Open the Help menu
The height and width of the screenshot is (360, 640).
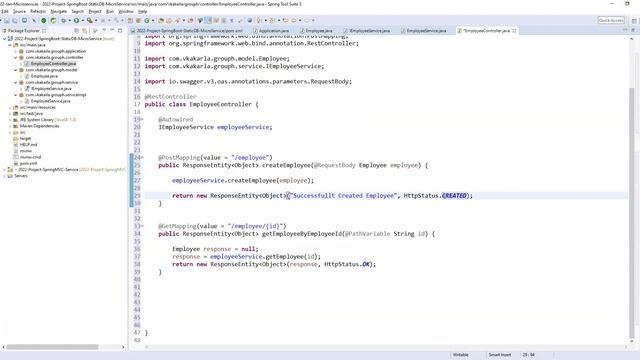click(142, 11)
